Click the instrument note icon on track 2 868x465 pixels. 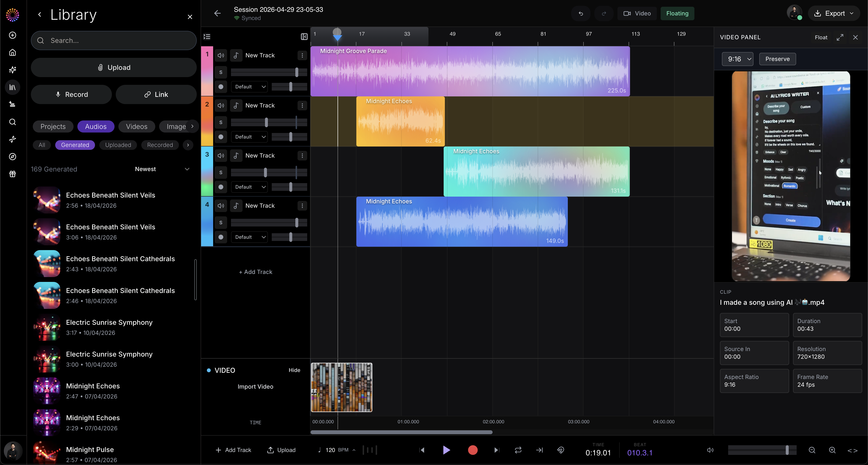pos(236,105)
